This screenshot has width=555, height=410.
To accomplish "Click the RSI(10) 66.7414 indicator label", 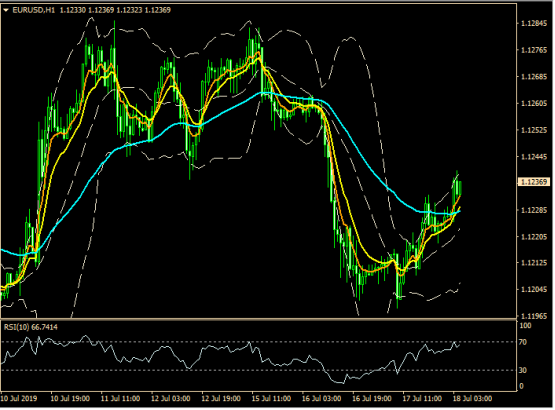I will (31, 328).
